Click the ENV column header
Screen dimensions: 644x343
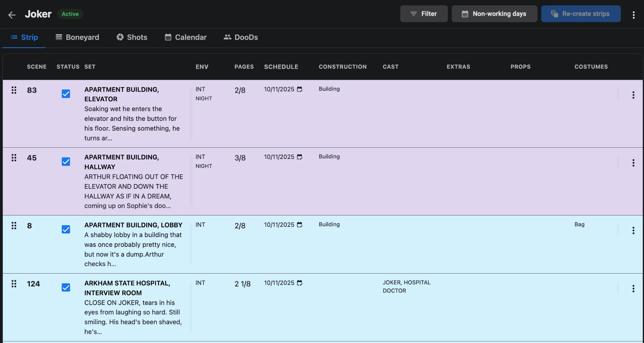point(202,67)
